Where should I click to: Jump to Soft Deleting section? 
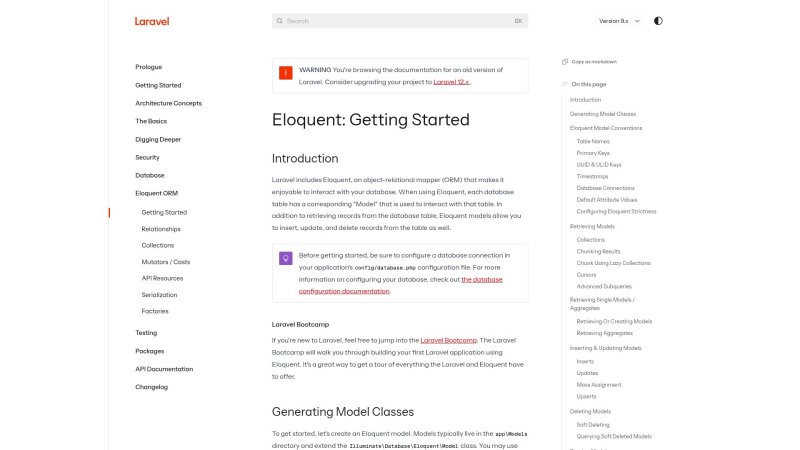click(x=593, y=424)
